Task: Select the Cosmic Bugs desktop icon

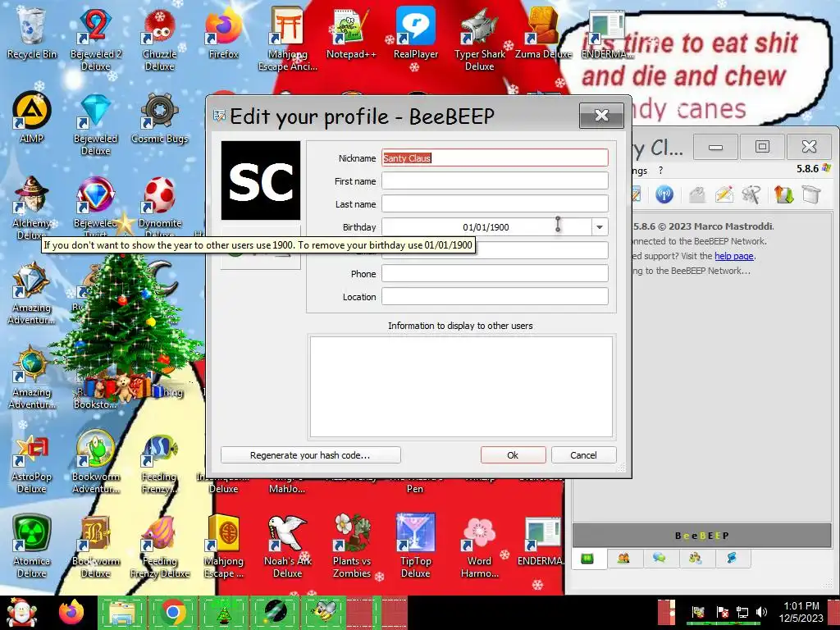Action: point(160,118)
